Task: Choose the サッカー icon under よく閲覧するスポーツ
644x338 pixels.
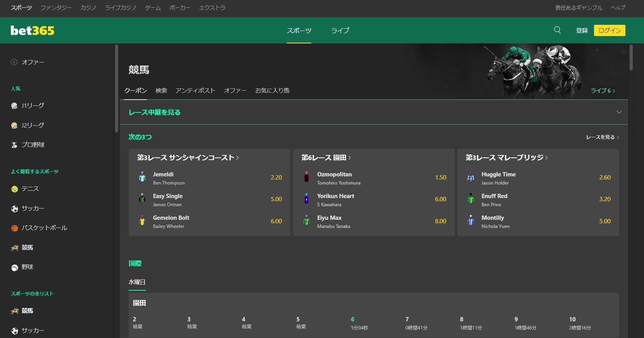Action: pyautogui.click(x=14, y=209)
